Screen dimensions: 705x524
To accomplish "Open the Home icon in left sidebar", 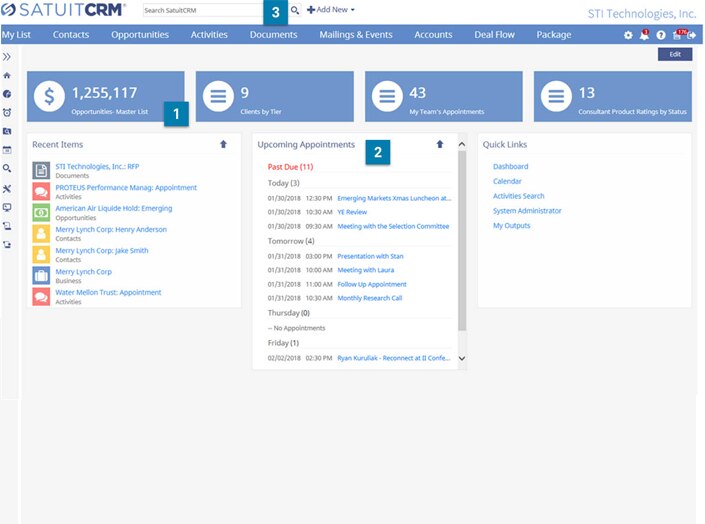I will 7,76.
